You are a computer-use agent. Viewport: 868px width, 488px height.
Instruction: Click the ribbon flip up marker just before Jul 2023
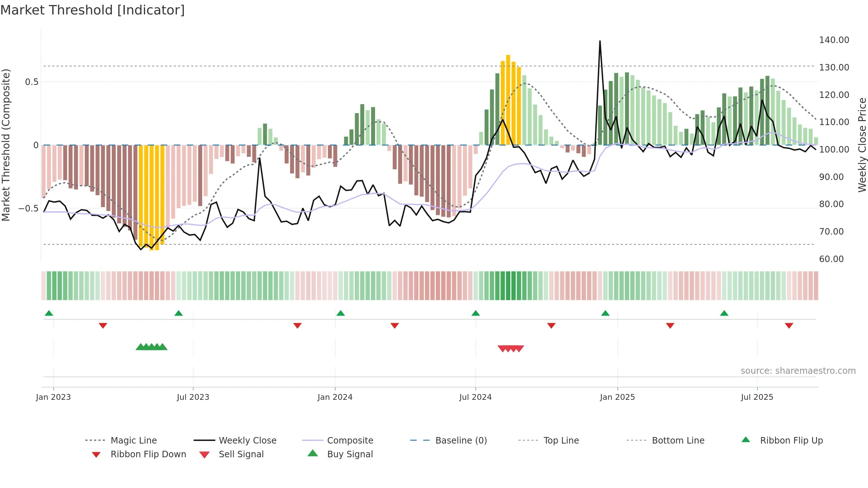point(179,313)
